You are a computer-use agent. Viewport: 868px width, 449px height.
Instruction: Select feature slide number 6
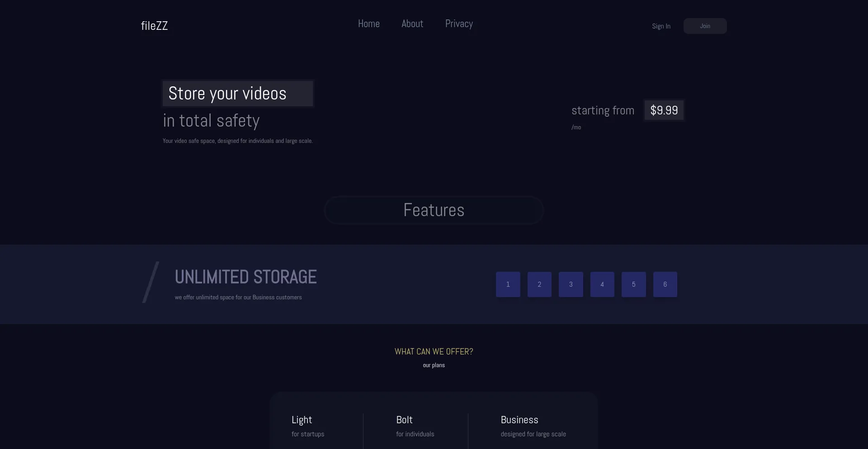pyautogui.click(x=665, y=284)
